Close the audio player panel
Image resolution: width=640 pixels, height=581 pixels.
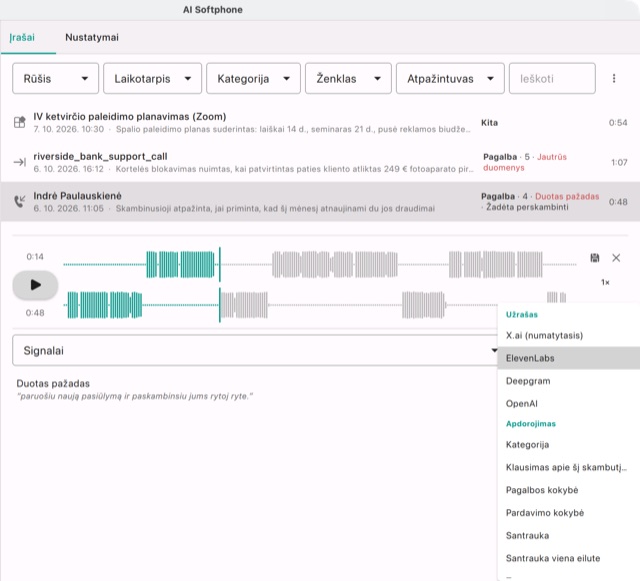(x=616, y=258)
